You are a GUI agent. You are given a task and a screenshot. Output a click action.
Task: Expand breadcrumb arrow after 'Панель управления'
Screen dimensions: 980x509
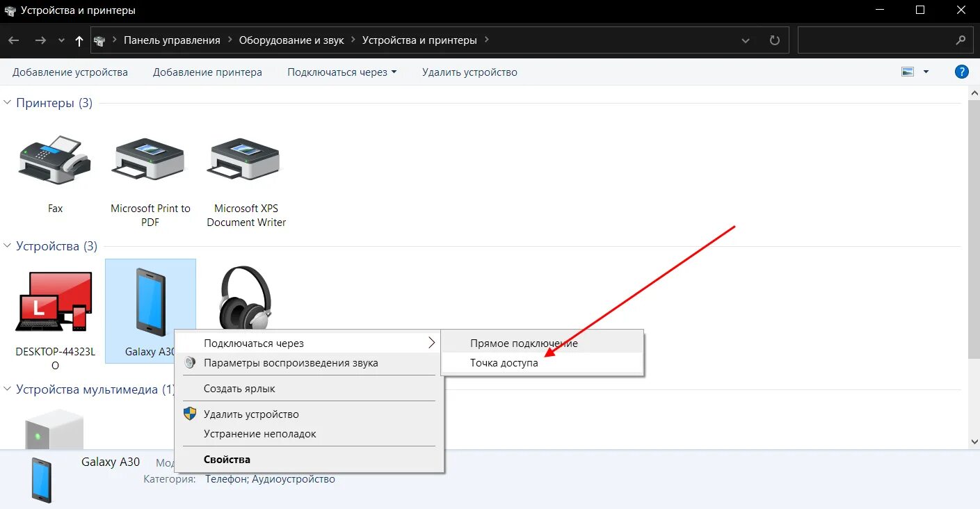click(x=230, y=40)
